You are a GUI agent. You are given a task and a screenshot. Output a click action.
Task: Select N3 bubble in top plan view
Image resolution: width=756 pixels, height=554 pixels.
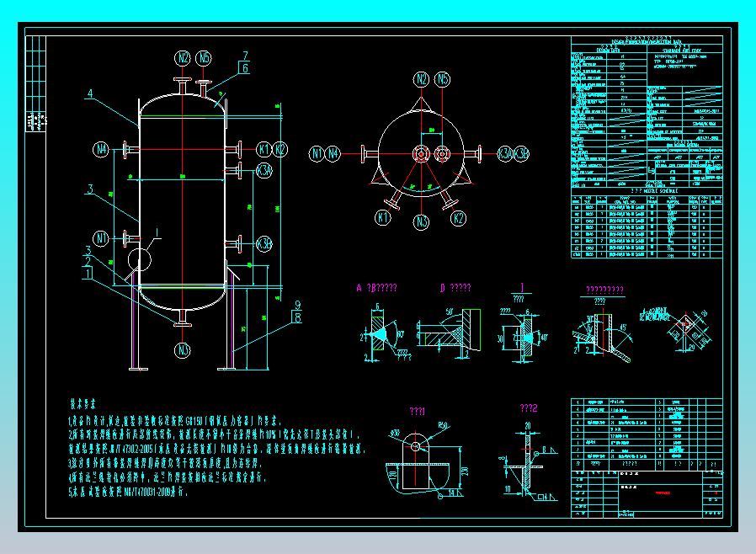pyautogui.click(x=421, y=221)
